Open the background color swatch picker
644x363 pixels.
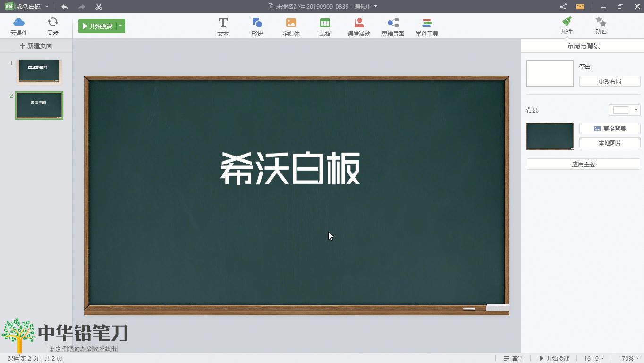pos(624,110)
